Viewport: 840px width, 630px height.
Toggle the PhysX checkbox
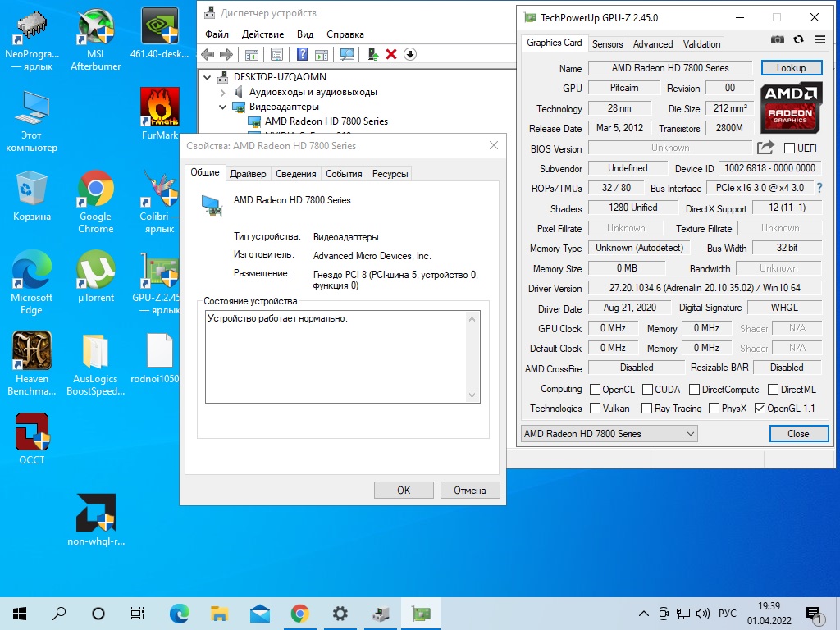click(x=714, y=409)
